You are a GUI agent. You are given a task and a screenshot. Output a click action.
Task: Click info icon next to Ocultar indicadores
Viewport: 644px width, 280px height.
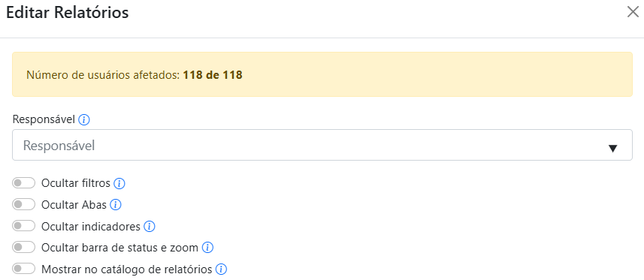[x=149, y=226]
